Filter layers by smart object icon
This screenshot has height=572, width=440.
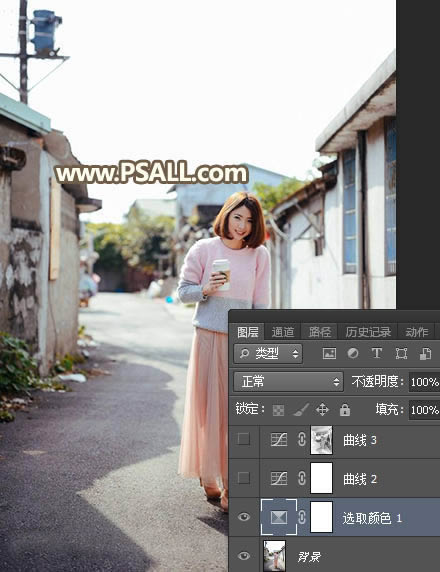425,353
